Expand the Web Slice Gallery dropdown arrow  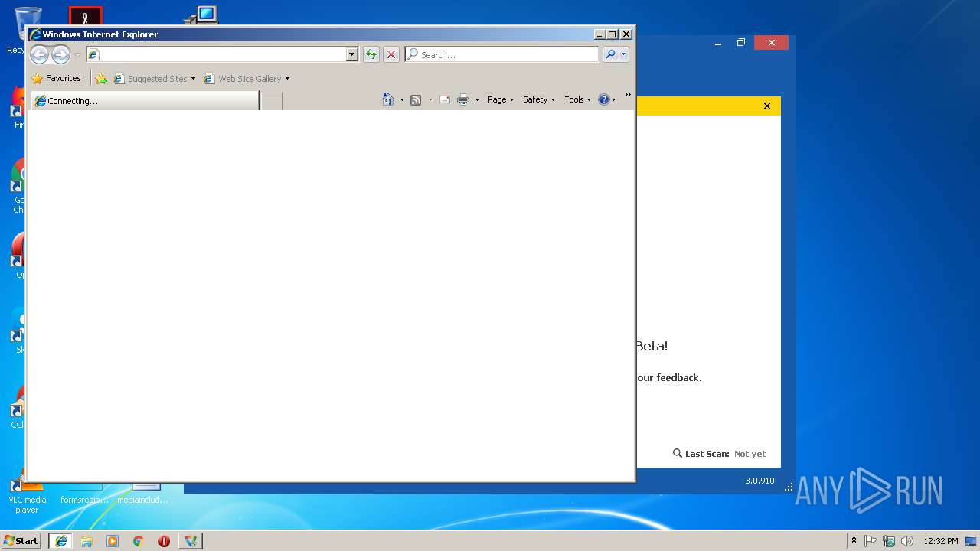(x=287, y=79)
